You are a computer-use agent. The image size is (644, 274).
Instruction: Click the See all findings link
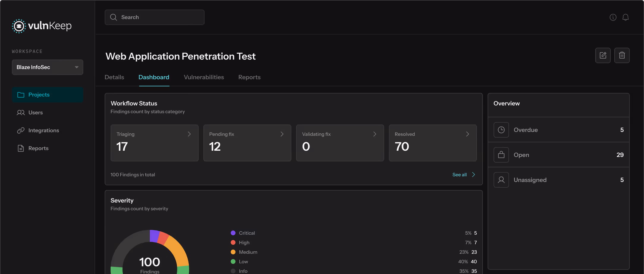point(460,175)
